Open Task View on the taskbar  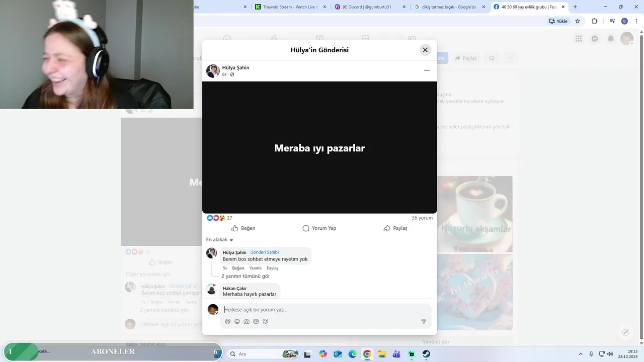tap(307, 354)
